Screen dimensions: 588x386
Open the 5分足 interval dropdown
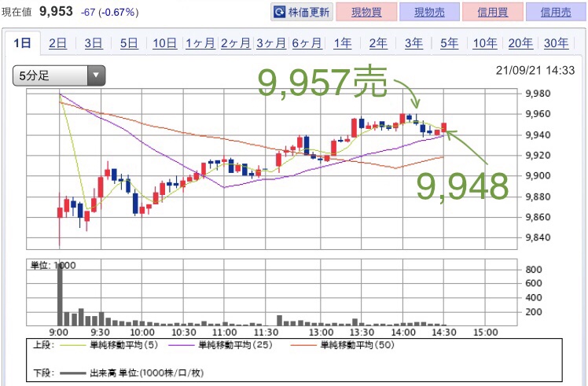click(59, 75)
